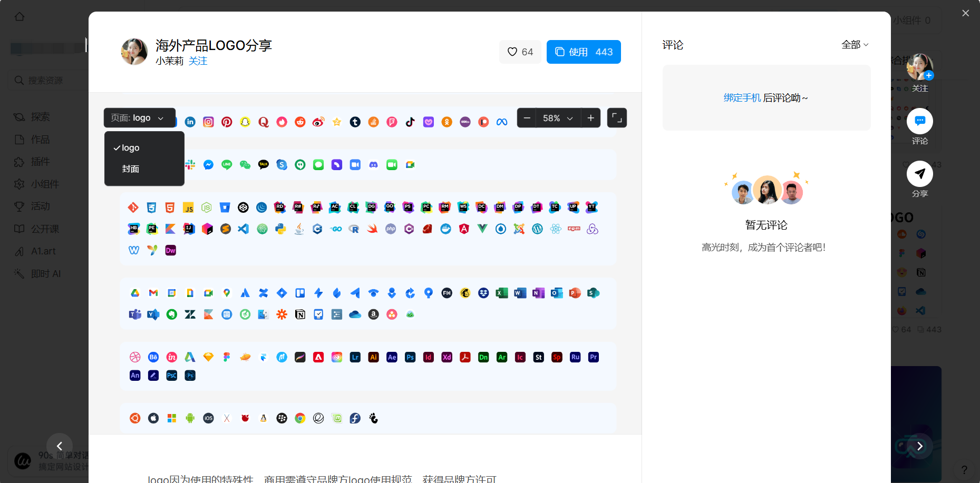Open A1.art in the left sidebar
Viewport: 980px width, 483px height.
[35, 251]
